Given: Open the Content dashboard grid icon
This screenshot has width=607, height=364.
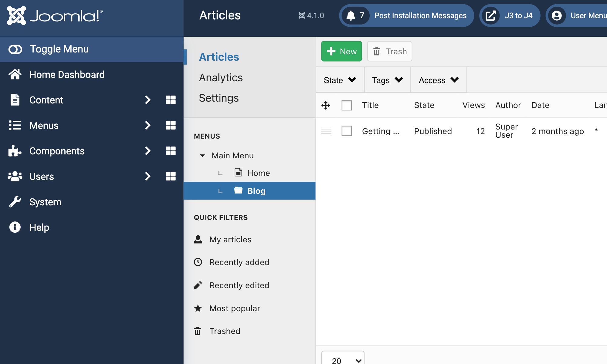Looking at the screenshot, I should coord(171,100).
